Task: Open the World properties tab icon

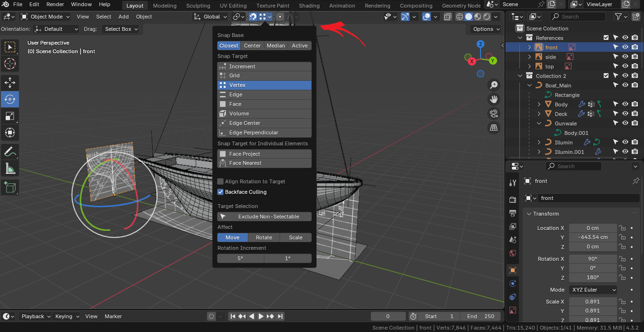Action: [513, 253]
